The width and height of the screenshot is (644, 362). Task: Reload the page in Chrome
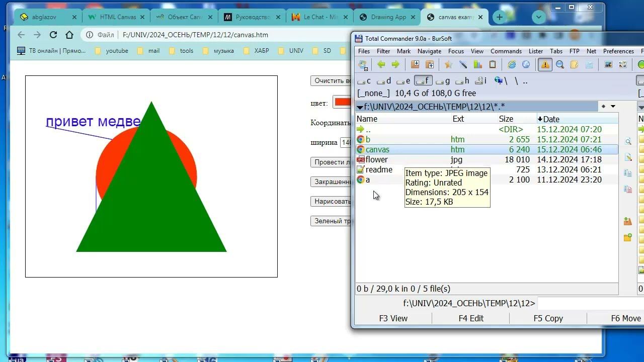[53, 35]
